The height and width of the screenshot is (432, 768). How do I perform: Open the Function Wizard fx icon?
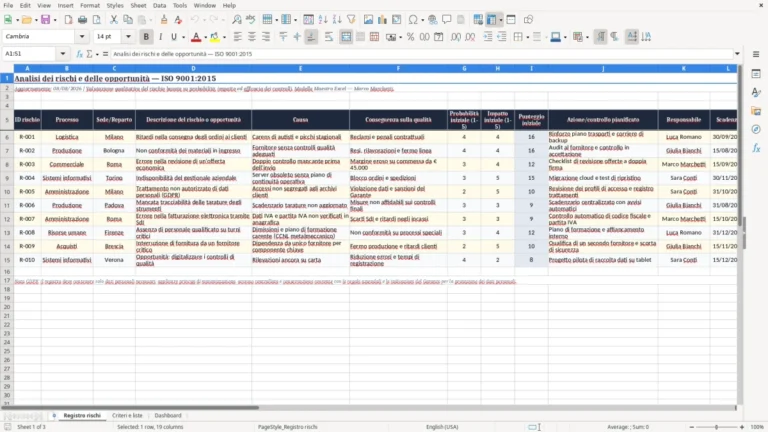(79, 54)
